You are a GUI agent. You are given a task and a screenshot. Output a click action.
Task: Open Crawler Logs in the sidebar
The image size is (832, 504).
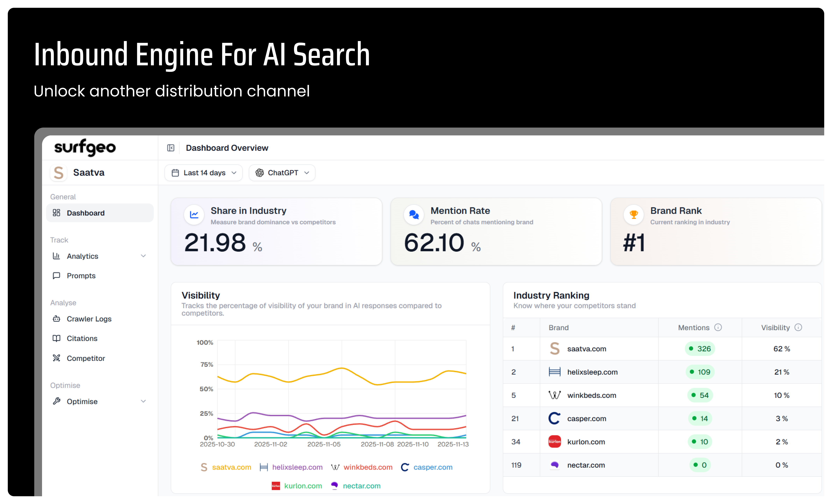(89, 319)
